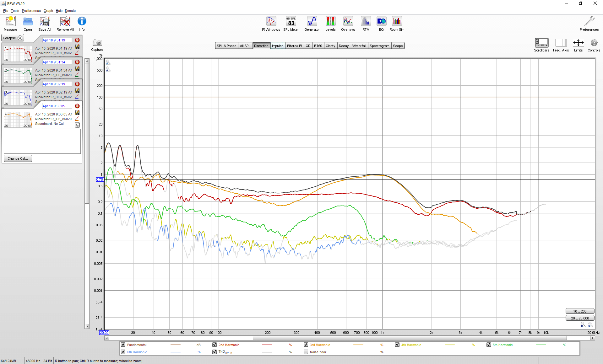The height and width of the screenshot is (364, 603).
Task: Click the Change Cal... button
Action: click(x=18, y=158)
